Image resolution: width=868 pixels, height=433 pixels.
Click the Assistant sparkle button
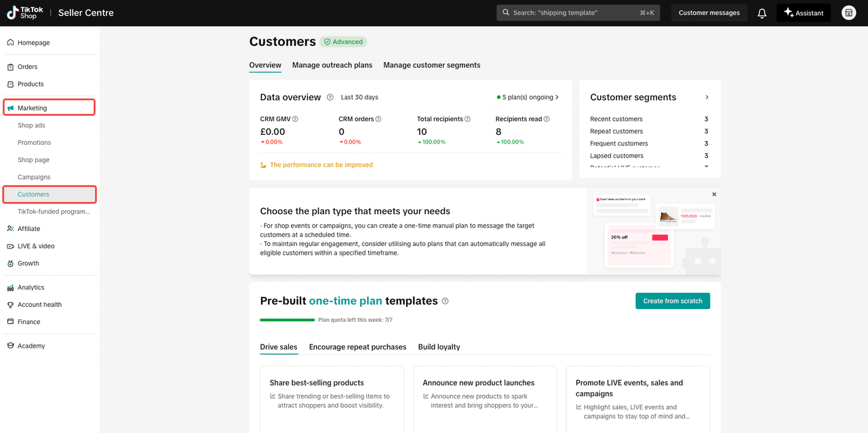[x=804, y=13]
